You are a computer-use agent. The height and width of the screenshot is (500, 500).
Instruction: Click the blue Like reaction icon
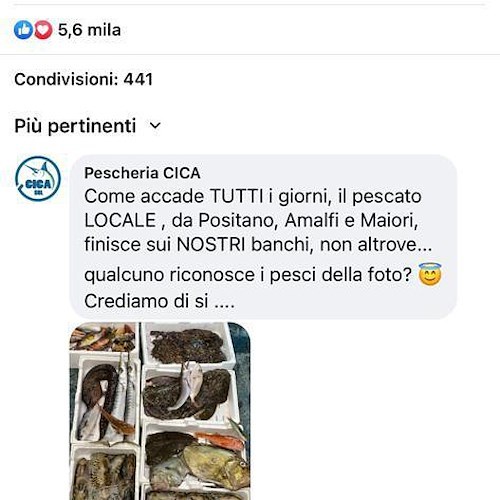(x=23, y=30)
